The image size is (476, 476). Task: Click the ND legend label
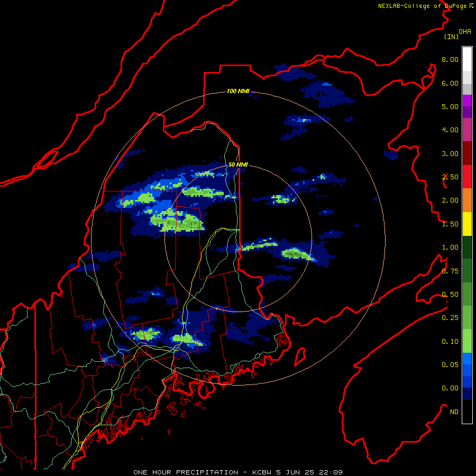(x=454, y=412)
